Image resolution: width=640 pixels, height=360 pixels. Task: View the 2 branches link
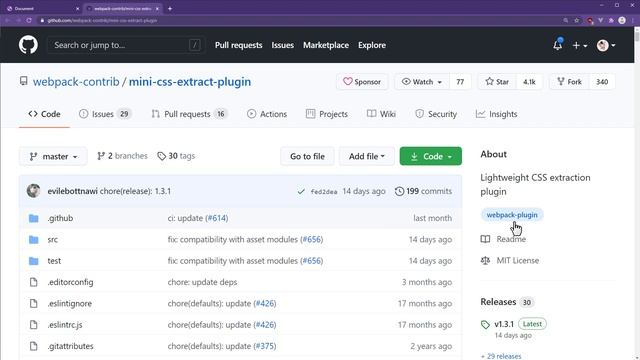122,156
